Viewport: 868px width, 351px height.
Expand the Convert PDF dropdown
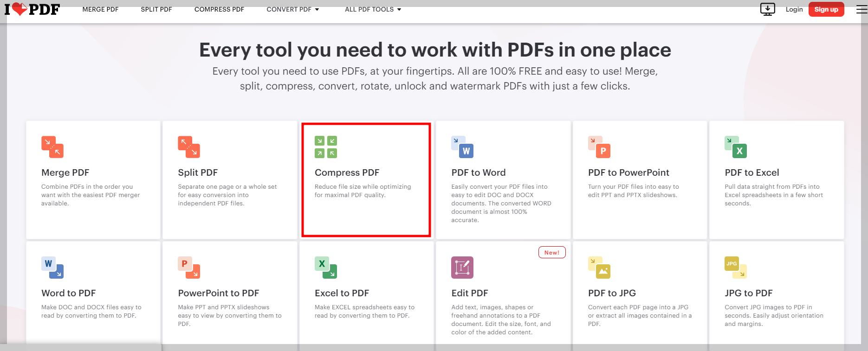[293, 9]
